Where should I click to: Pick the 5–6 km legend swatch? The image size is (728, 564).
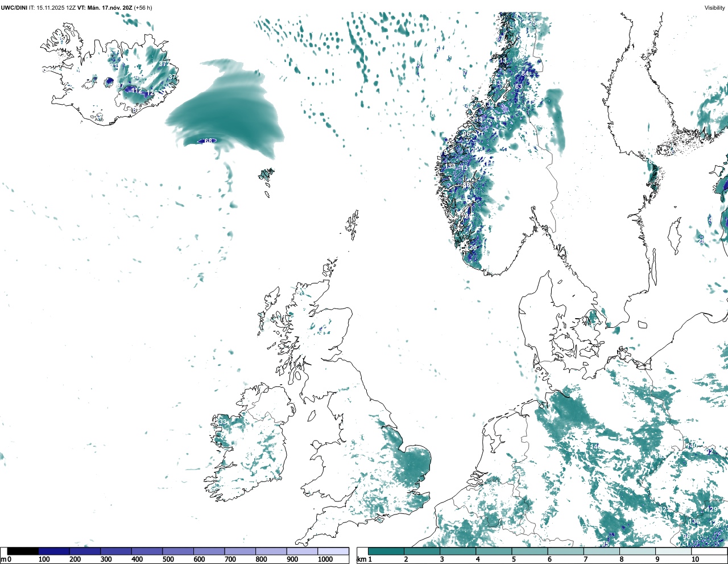click(530, 551)
